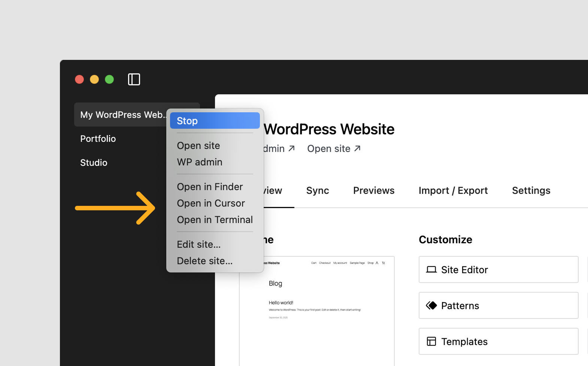Switch to the Sync tab
Viewport: 588px width, 366px height.
[x=318, y=190]
